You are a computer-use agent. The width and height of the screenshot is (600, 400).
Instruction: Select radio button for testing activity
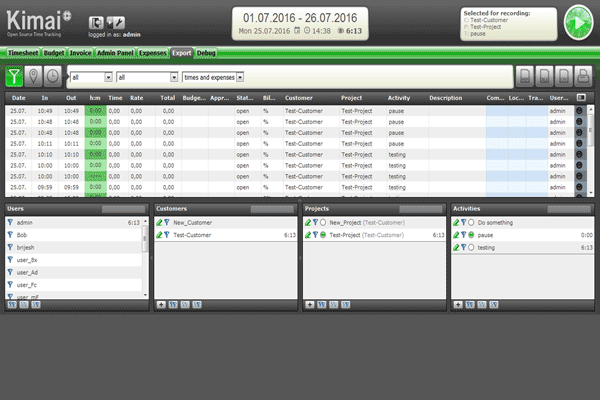click(x=472, y=247)
